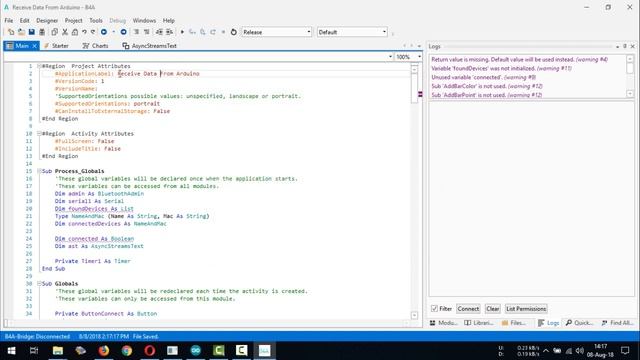640x360 pixels.
Task: Open the Default build configuration dropdown
Action: click(352, 32)
